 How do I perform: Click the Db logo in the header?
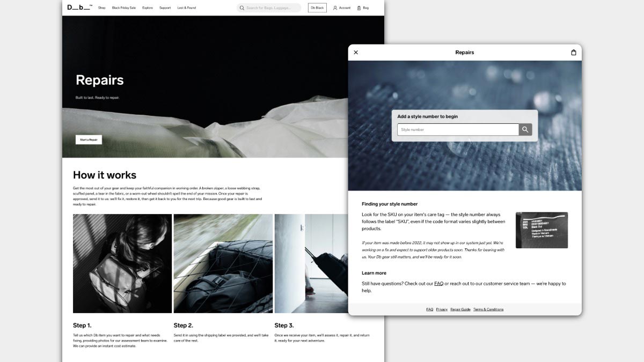[79, 8]
